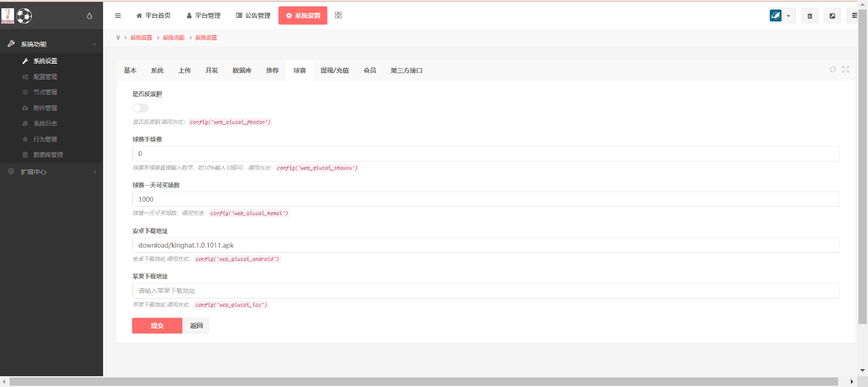Open the grid apps icon in top nav
The width and height of the screenshot is (868, 387).
(x=339, y=15)
